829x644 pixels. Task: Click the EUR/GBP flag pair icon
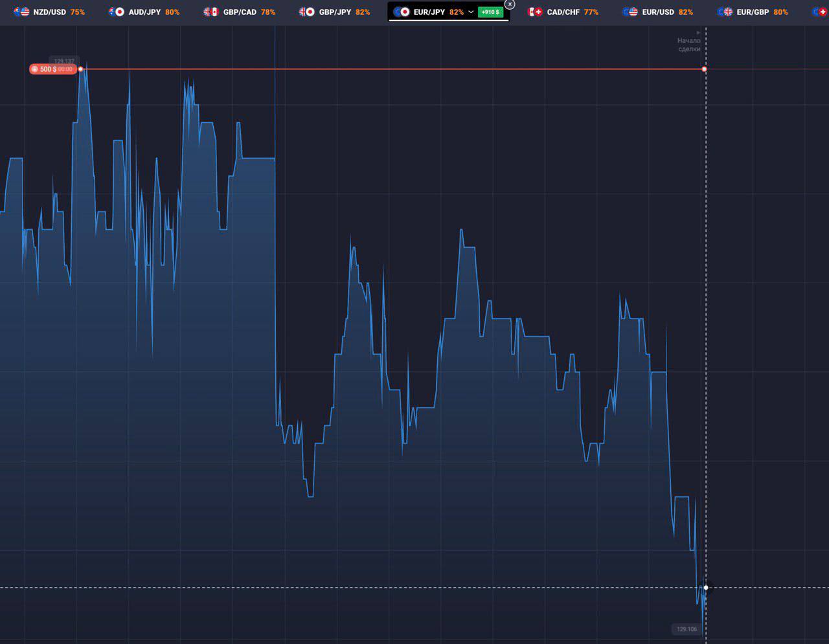[725, 12]
